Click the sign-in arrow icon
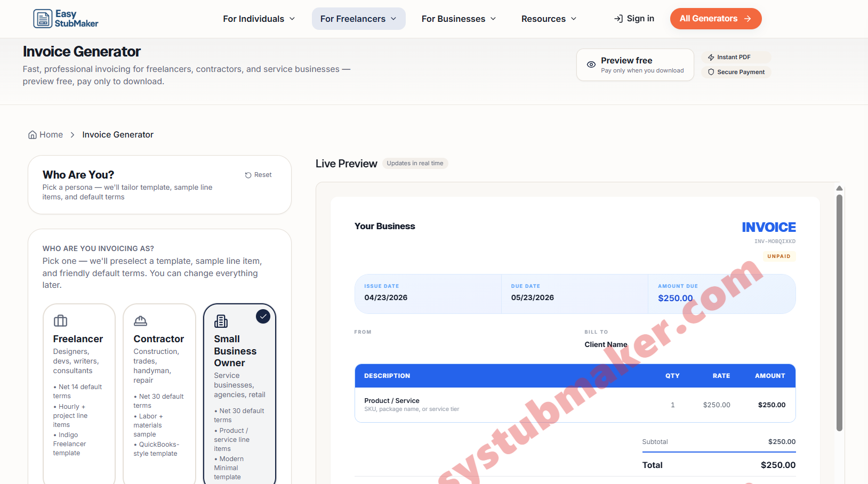868x484 pixels. tap(618, 19)
